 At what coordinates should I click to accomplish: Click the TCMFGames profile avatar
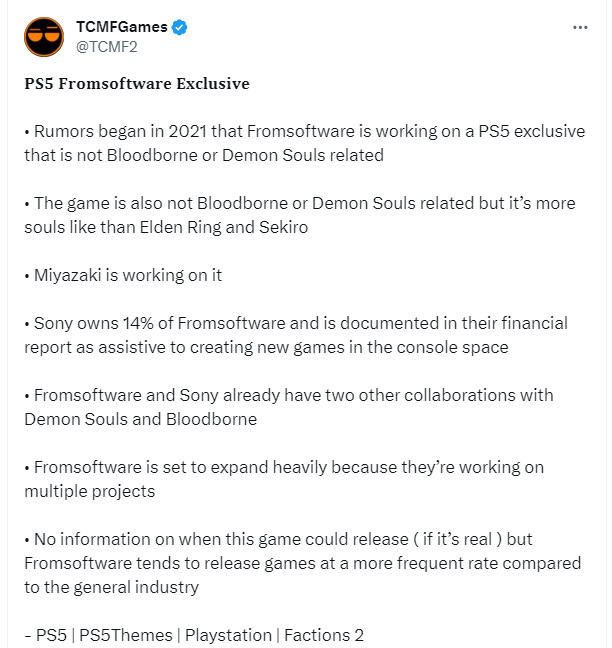tap(43, 38)
